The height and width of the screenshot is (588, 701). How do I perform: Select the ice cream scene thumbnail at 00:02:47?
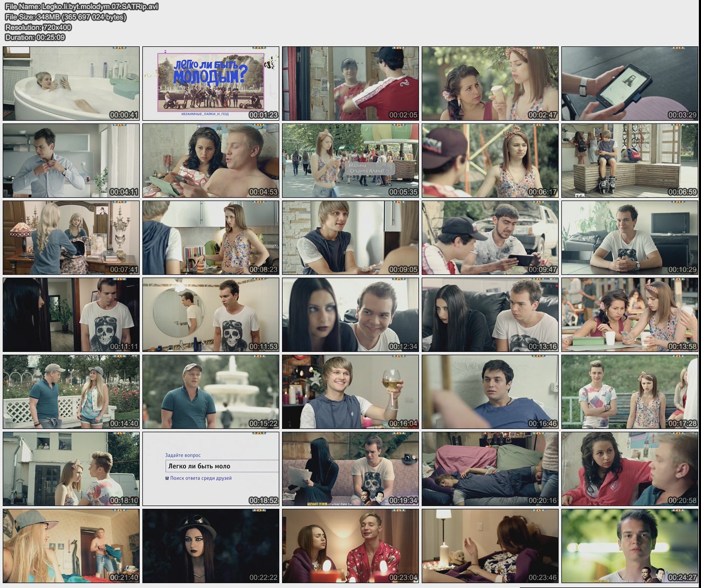click(490, 83)
